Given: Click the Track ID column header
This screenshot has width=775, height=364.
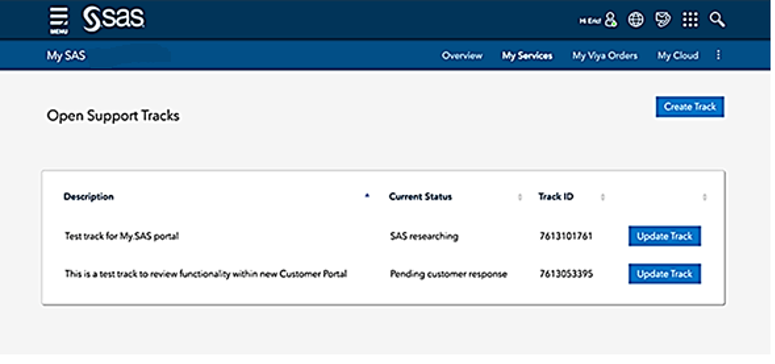Looking at the screenshot, I should click(x=556, y=196).
